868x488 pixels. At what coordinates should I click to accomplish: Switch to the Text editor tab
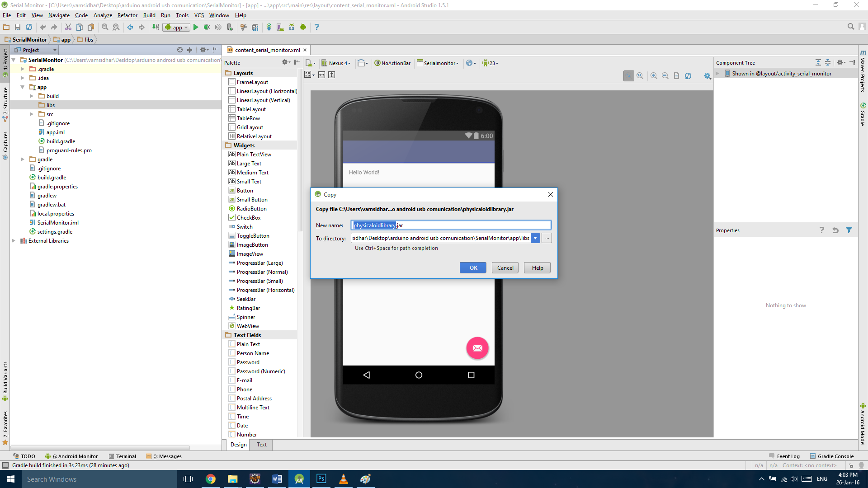(x=262, y=445)
